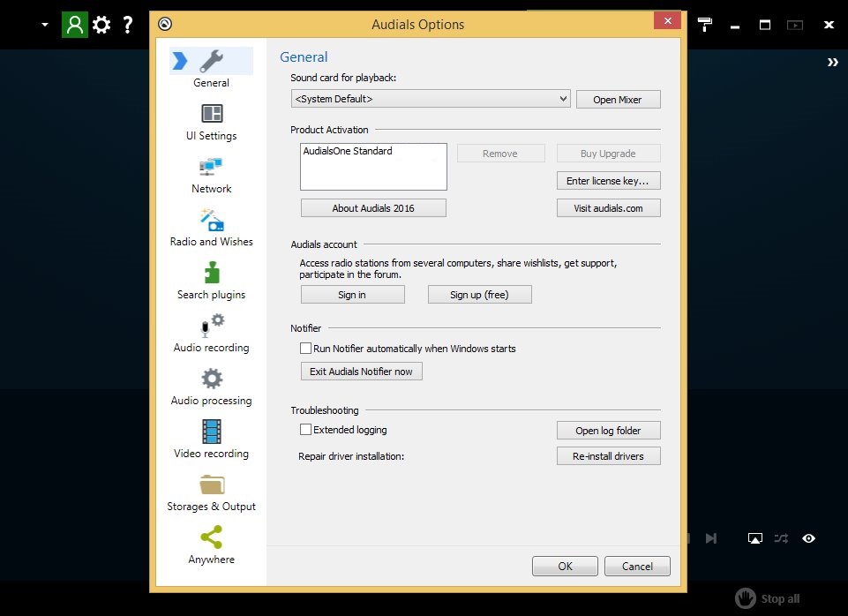Click OK to confirm options
Viewport: 848px width, 616px height.
tap(565, 567)
